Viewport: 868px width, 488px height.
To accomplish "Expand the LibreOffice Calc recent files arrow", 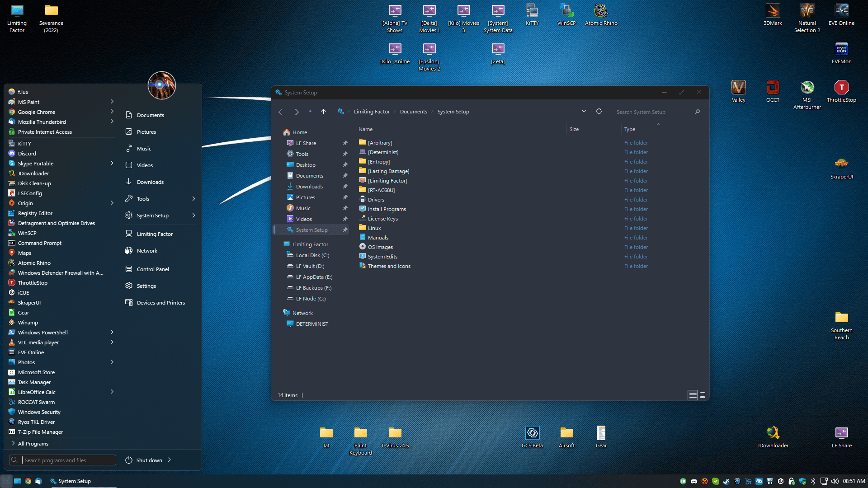I will tap(112, 392).
